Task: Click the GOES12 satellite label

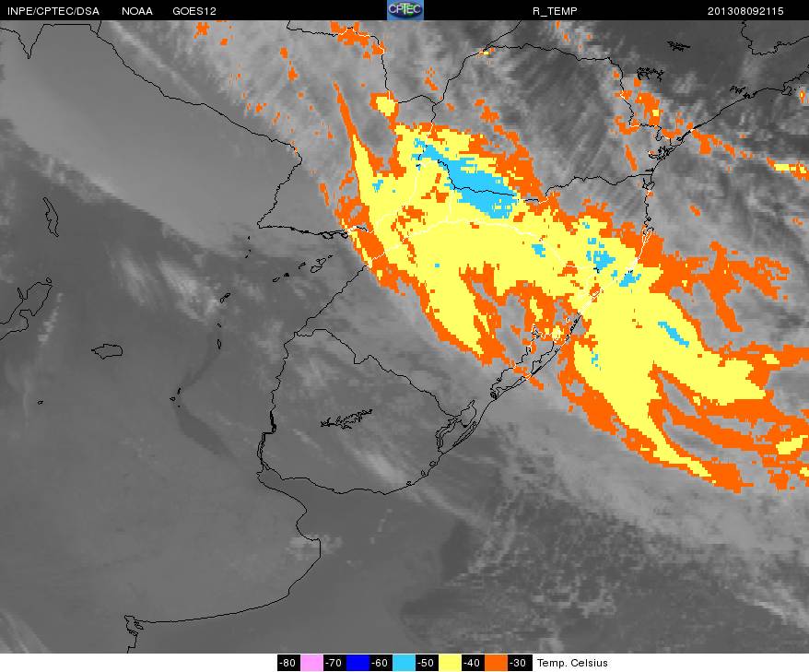Action: [194, 11]
